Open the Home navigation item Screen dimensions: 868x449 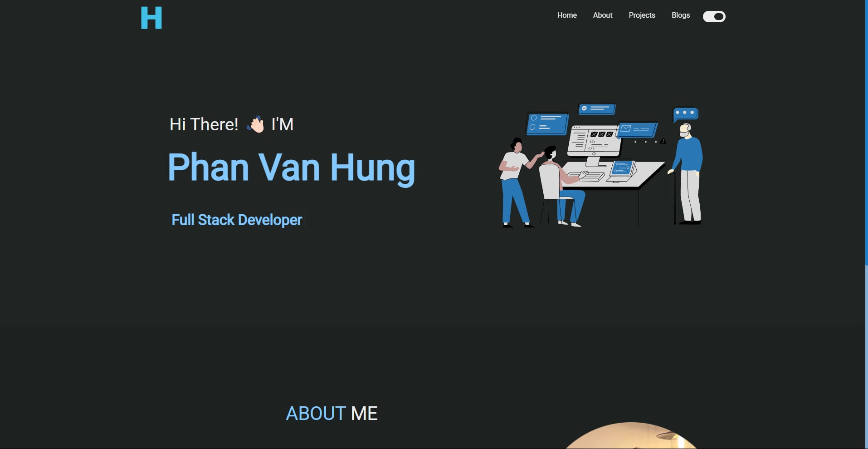566,15
